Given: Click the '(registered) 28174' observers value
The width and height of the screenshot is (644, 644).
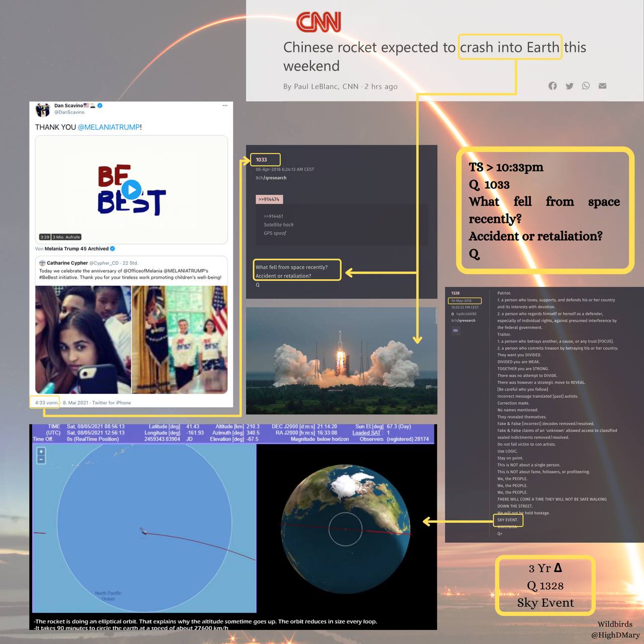Looking at the screenshot, I should [x=408, y=439].
